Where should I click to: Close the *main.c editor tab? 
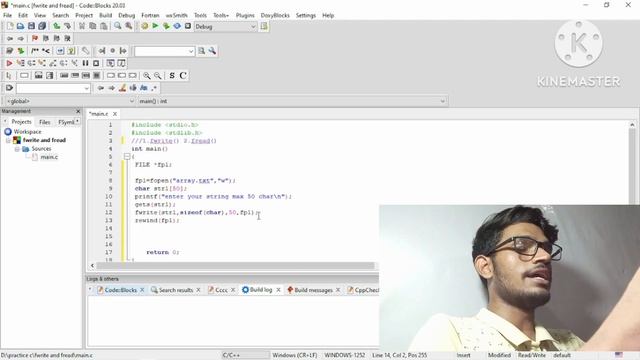pos(115,114)
